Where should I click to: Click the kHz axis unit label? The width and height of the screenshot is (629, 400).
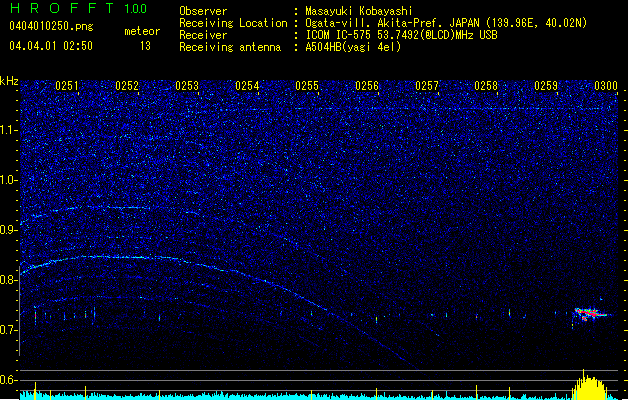click(x=9, y=81)
